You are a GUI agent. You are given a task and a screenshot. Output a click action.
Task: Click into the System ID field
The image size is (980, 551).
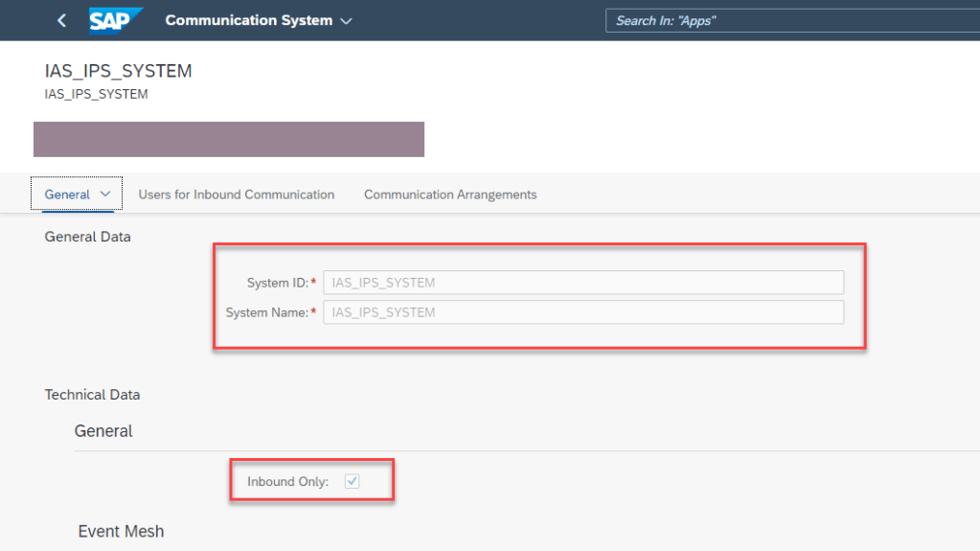[x=582, y=283]
